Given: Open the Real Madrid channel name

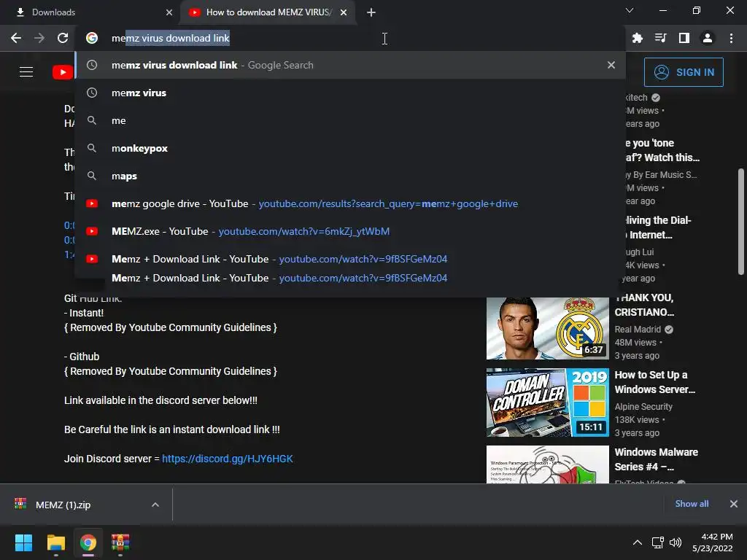Looking at the screenshot, I should (x=638, y=329).
